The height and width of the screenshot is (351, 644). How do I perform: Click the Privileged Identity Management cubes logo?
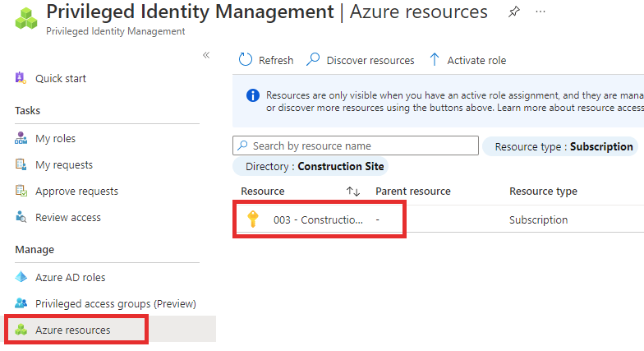tap(26, 19)
